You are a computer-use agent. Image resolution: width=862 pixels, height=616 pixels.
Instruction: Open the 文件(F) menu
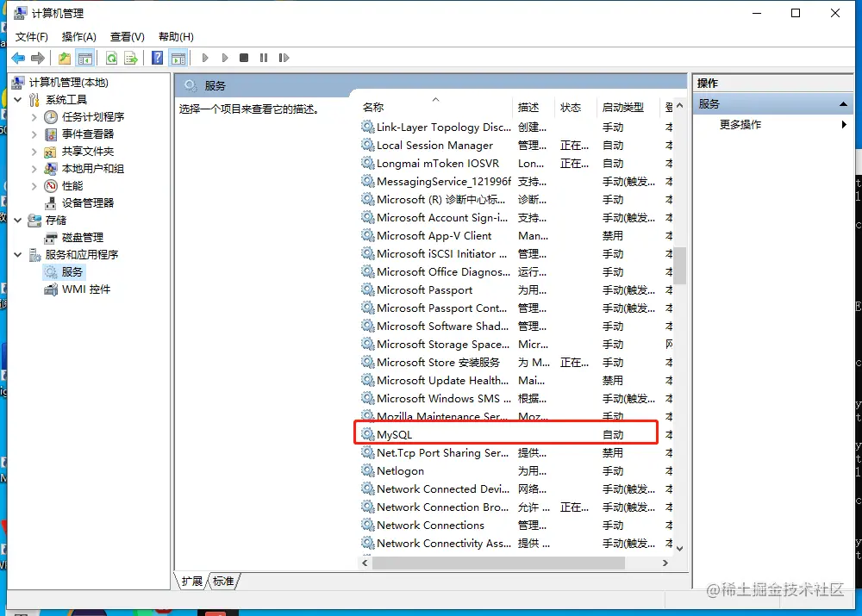coord(31,37)
